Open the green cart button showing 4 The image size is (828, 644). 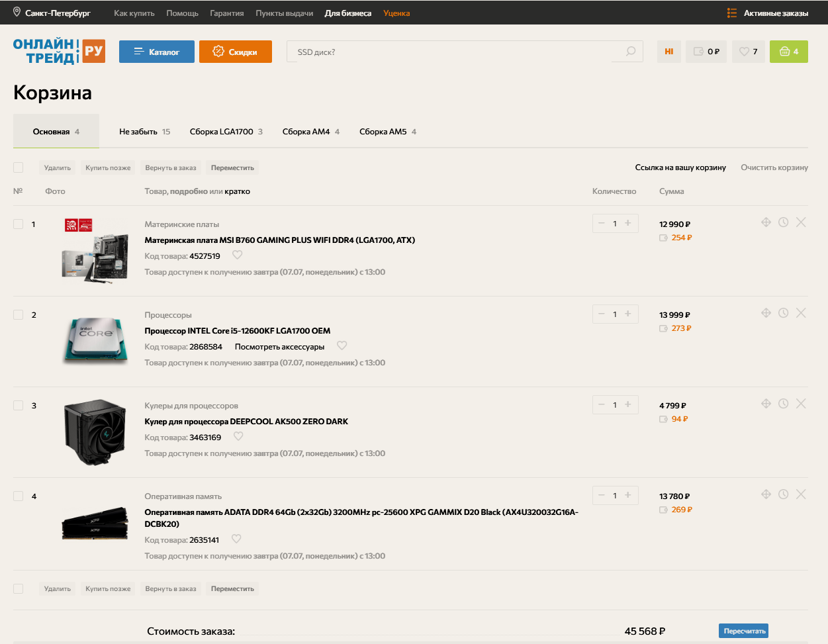click(789, 52)
